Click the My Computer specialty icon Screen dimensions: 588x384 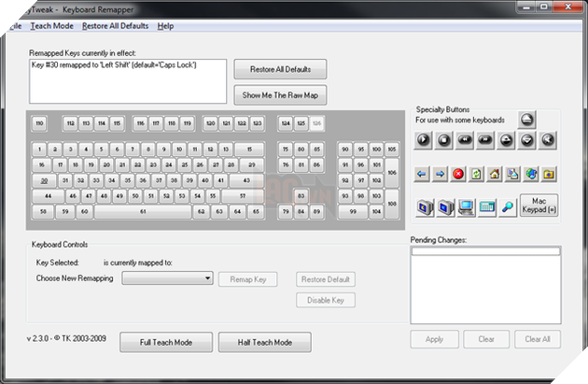pyautogui.click(x=465, y=206)
